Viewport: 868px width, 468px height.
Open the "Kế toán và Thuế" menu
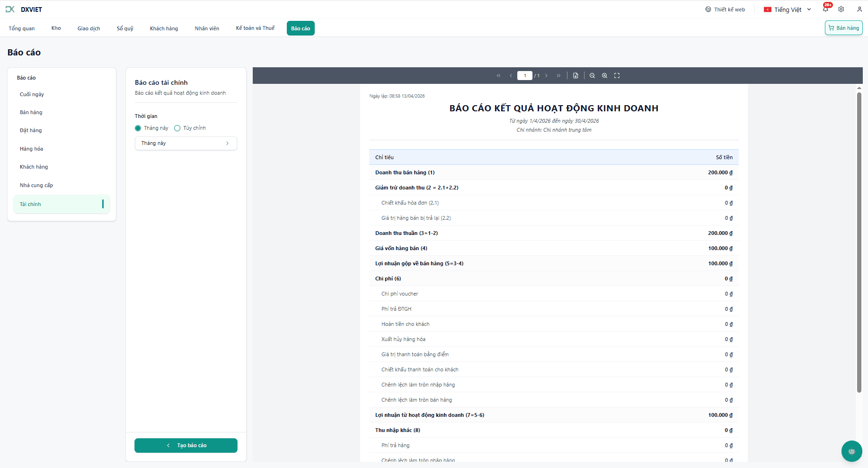(255, 28)
